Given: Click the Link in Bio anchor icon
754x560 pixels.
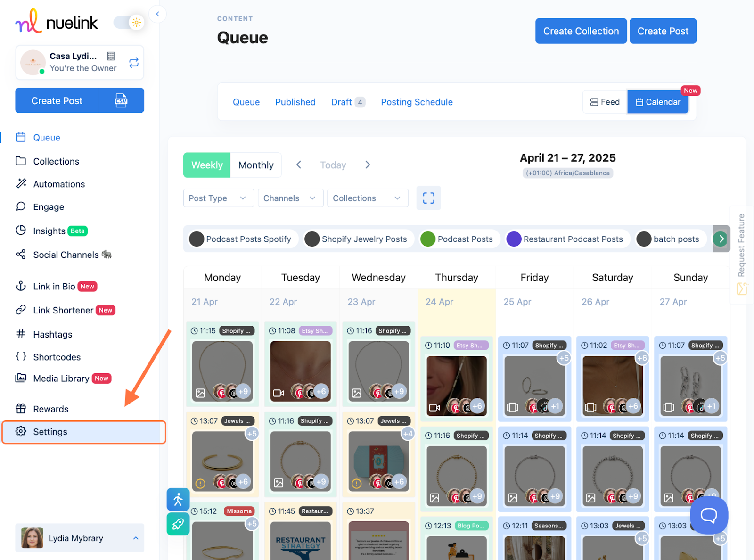Looking at the screenshot, I should tap(21, 286).
